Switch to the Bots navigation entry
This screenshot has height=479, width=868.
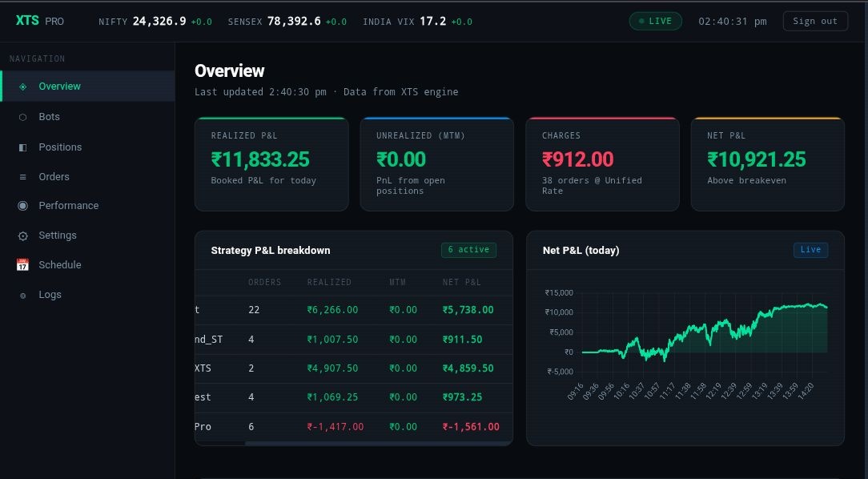(49, 116)
